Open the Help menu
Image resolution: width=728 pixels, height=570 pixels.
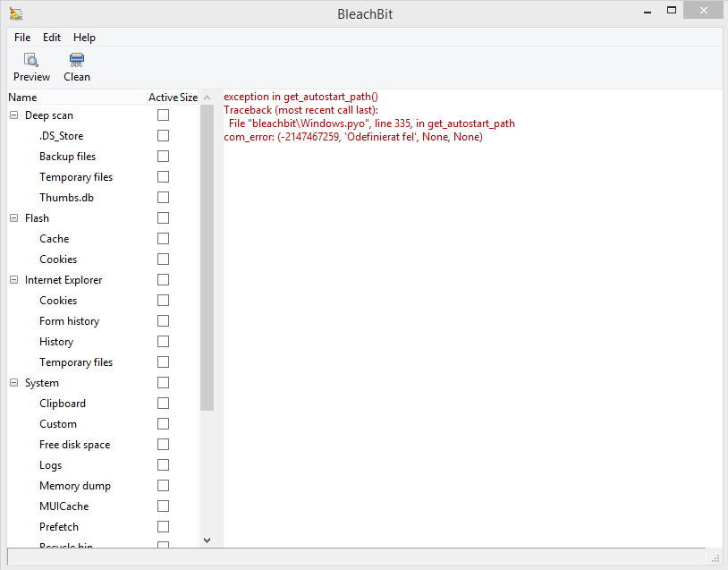84,37
